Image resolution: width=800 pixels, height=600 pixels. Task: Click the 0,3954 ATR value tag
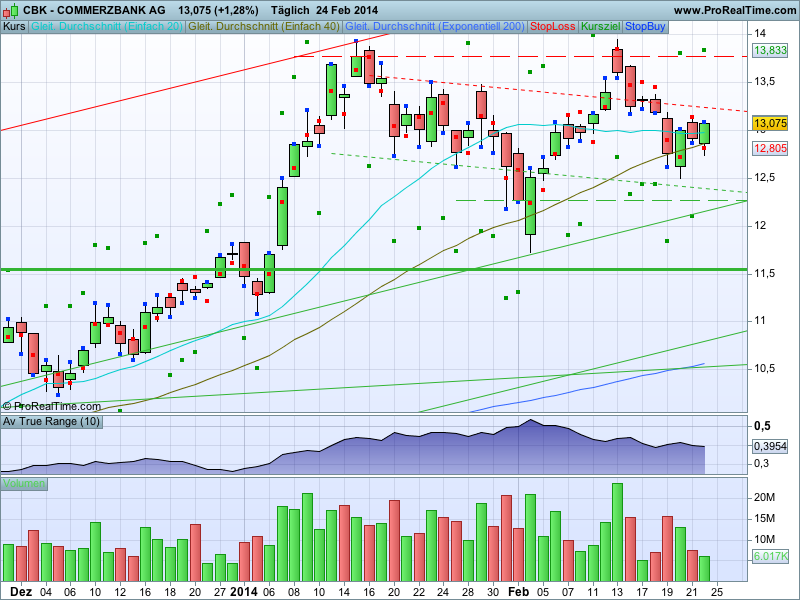[770, 446]
